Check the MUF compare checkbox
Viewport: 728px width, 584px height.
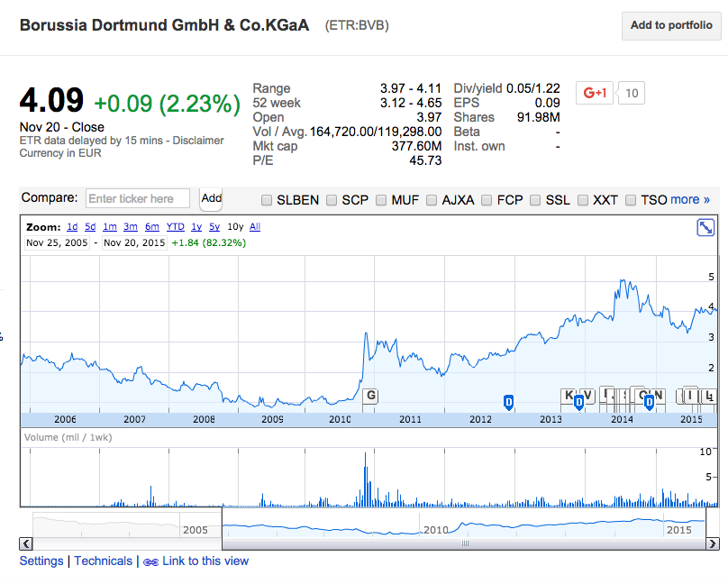click(381, 200)
